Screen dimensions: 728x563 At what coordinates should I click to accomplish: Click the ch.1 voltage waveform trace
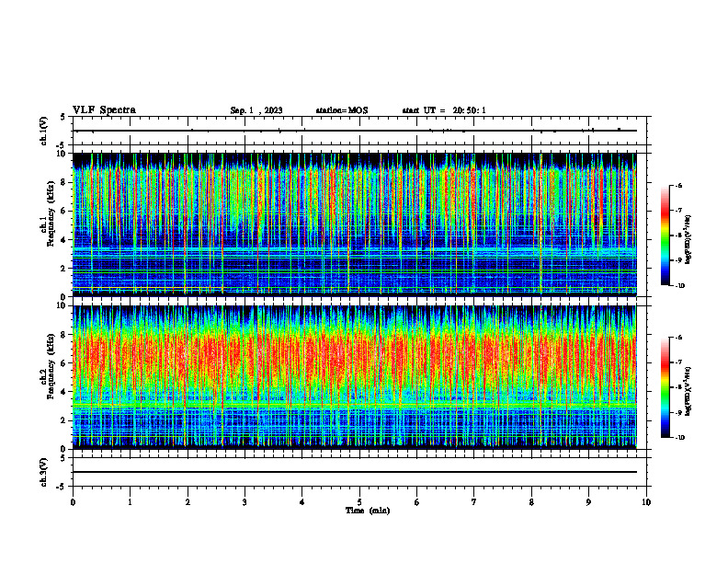pyautogui.click(x=355, y=131)
